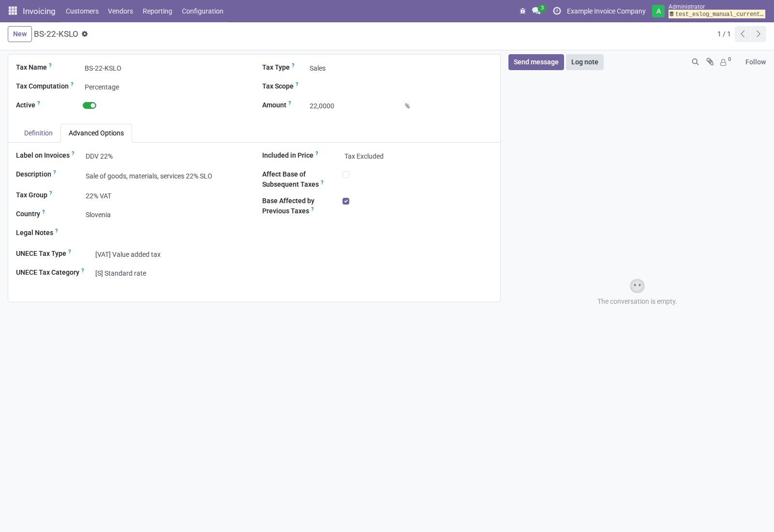Open the Customers menu

(82, 11)
